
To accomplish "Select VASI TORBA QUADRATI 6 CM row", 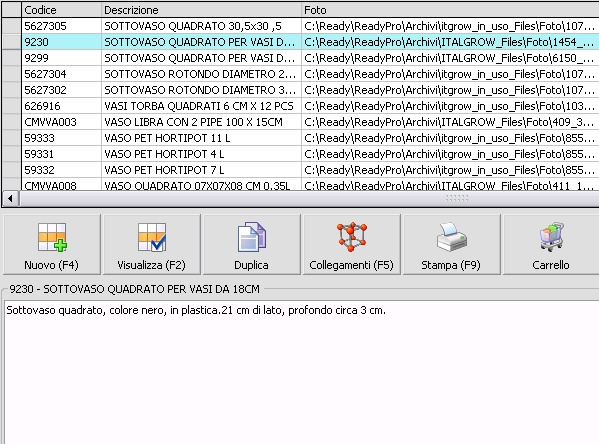I will 310,106.
